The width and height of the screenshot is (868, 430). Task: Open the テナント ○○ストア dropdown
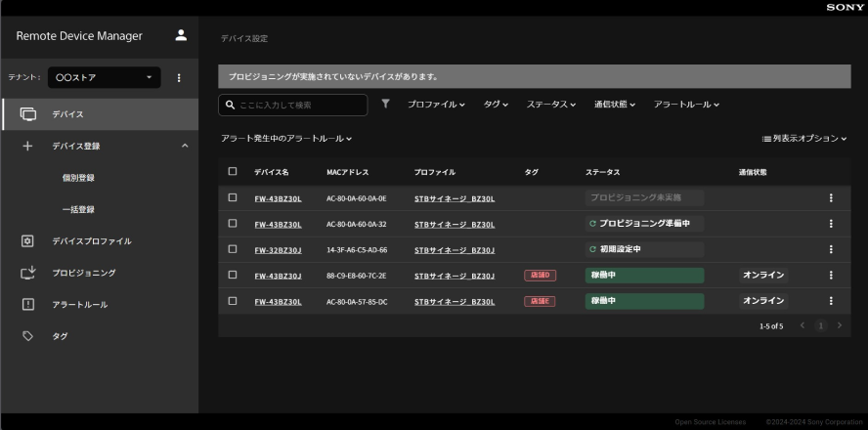click(x=104, y=77)
